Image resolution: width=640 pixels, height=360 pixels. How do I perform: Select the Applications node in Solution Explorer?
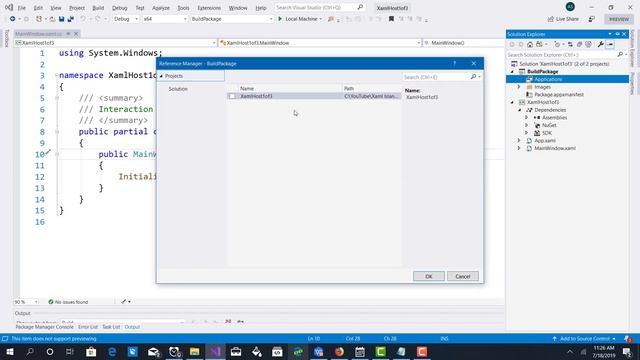pos(548,79)
